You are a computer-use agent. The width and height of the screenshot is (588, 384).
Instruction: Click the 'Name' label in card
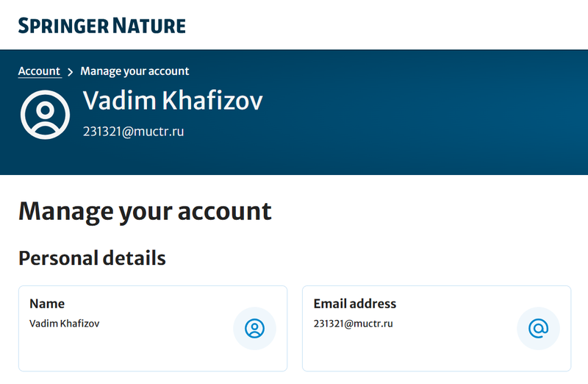47,304
